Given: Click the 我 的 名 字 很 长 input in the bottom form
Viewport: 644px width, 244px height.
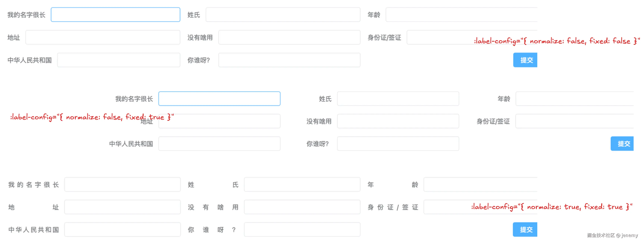Looking at the screenshot, I should tap(122, 185).
